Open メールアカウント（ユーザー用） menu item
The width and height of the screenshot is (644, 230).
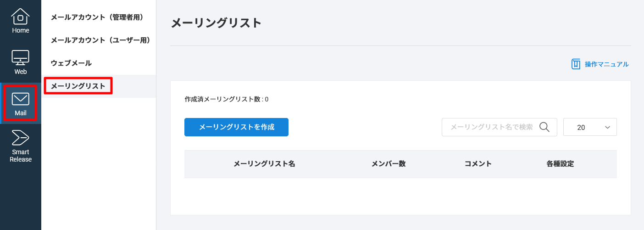(x=100, y=40)
